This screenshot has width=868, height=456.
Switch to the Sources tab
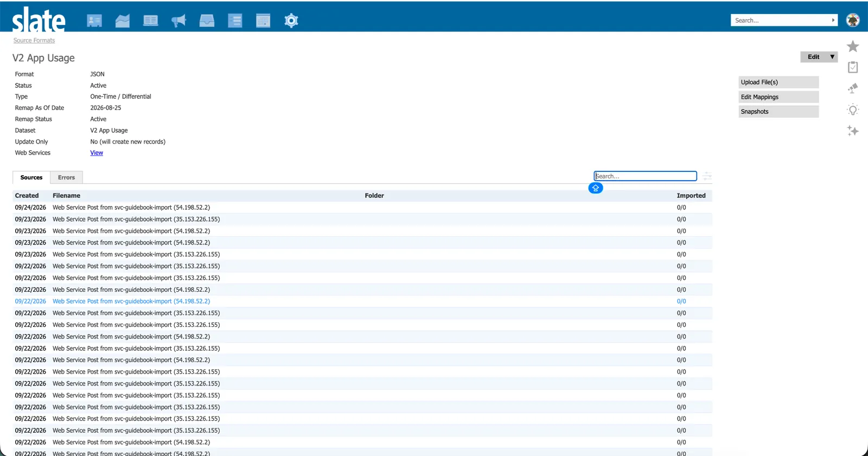click(x=31, y=177)
